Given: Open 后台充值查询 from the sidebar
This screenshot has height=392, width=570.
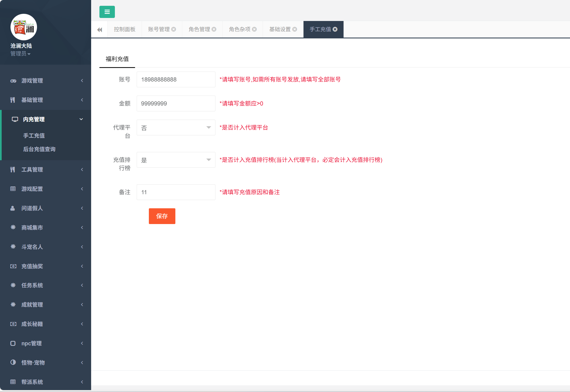Looking at the screenshot, I should pos(39,149).
